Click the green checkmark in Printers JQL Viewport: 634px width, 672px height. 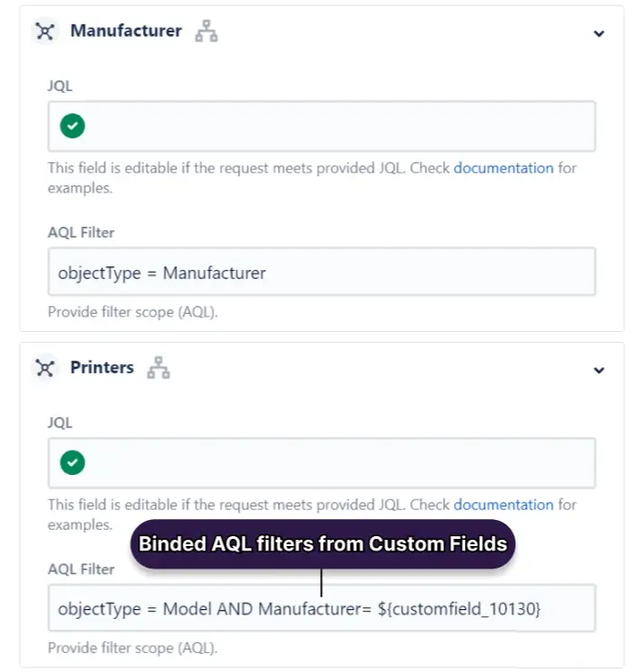(73, 463)
